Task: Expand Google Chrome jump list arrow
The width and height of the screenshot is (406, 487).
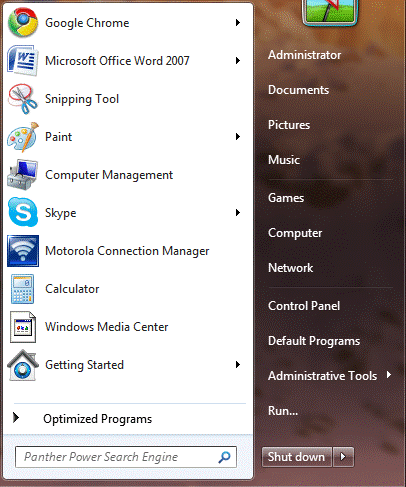Action: [x=238, y=23]
